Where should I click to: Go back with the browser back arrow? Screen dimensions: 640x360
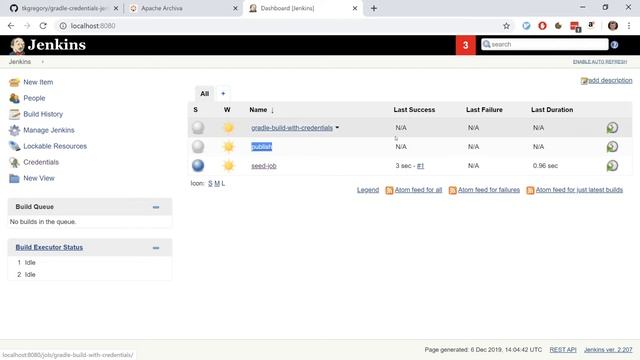[11, 26]
